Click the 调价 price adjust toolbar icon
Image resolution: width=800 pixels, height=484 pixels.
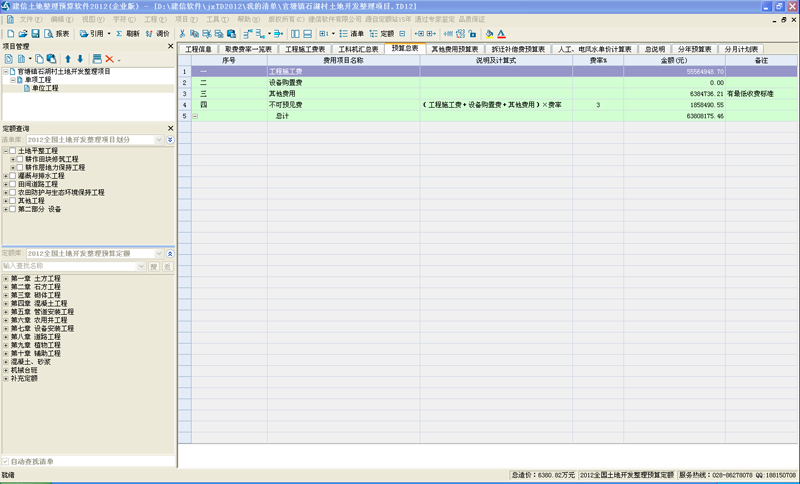pyautogui.click(x=157, y=34)
